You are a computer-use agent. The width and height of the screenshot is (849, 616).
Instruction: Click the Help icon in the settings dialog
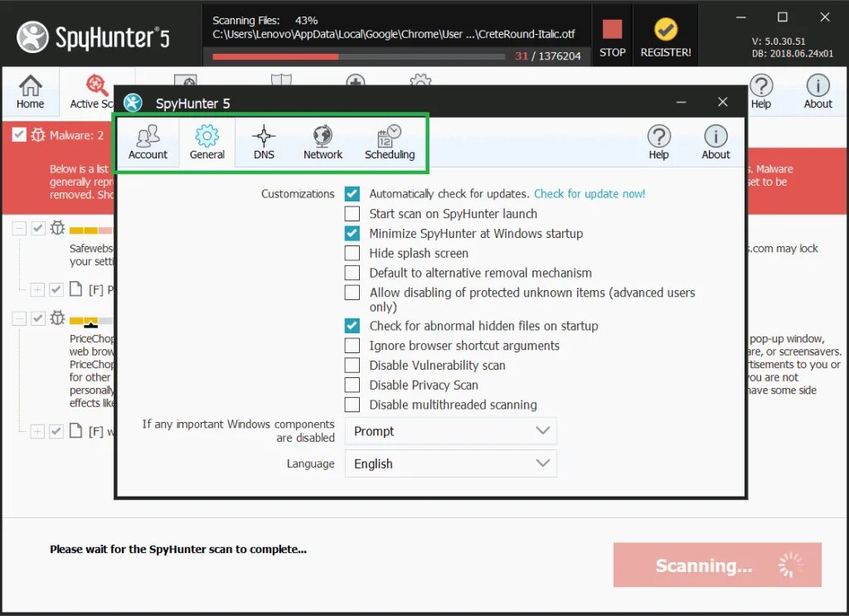659,141
